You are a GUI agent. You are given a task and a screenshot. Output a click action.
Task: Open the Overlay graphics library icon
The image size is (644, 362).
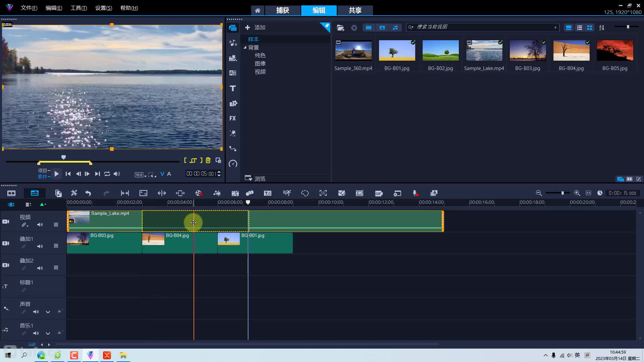233,103
